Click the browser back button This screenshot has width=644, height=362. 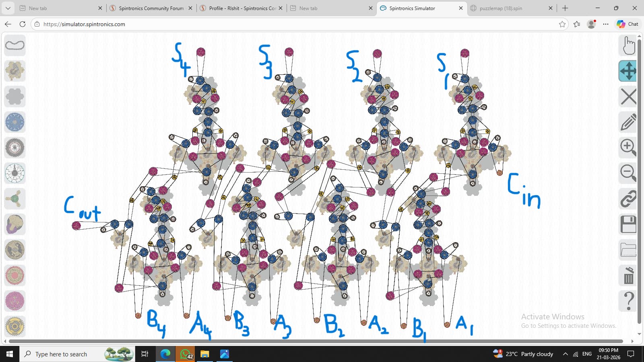click(x=8, y=24)
